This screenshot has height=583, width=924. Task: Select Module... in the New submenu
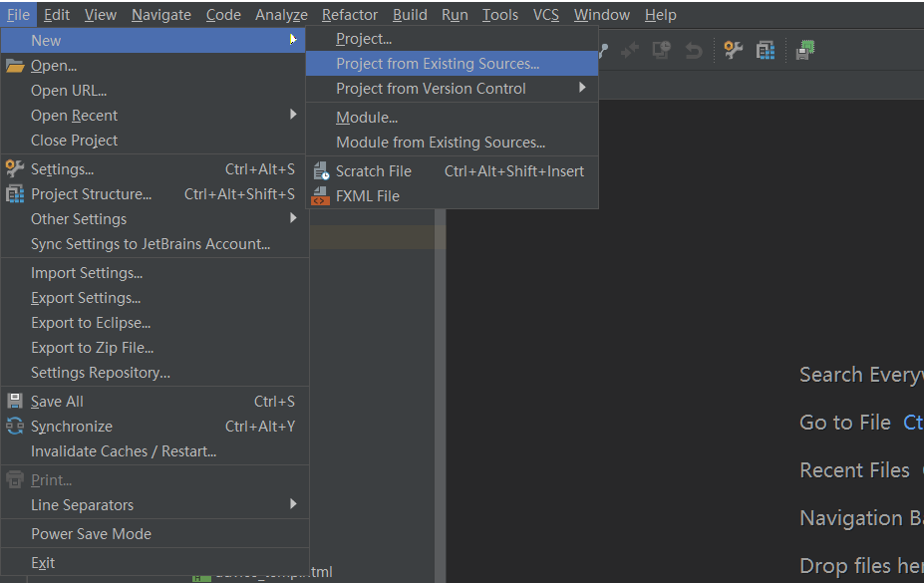452,118
